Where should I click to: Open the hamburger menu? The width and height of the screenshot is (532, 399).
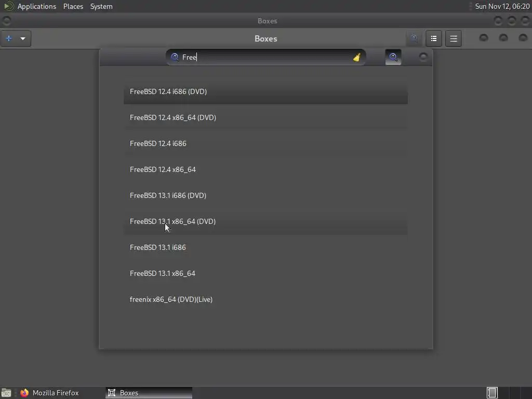[x=453, y=38]
